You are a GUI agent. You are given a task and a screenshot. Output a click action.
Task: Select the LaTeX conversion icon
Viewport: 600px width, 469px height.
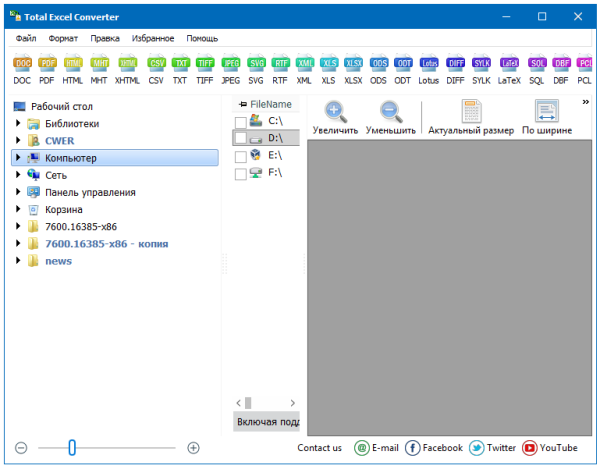(x=509, y=68)
